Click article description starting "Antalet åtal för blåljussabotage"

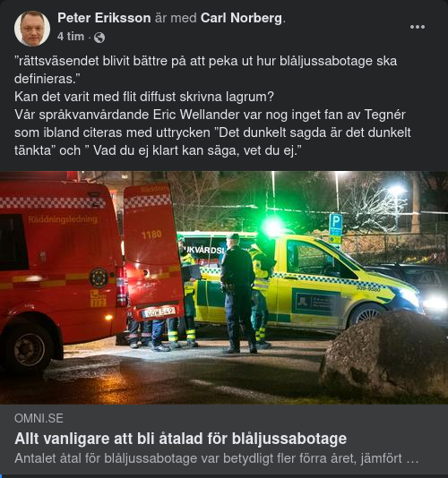(x=216, y=458)
